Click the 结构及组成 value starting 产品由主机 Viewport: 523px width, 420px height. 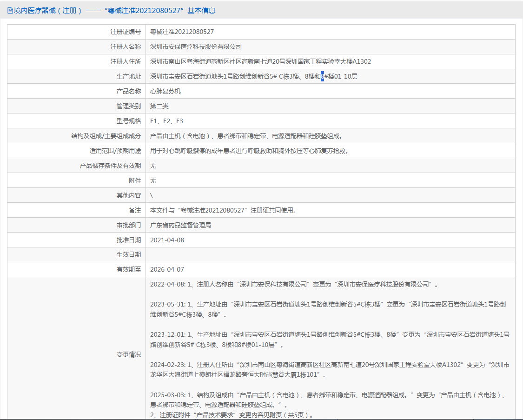(247, 136)
